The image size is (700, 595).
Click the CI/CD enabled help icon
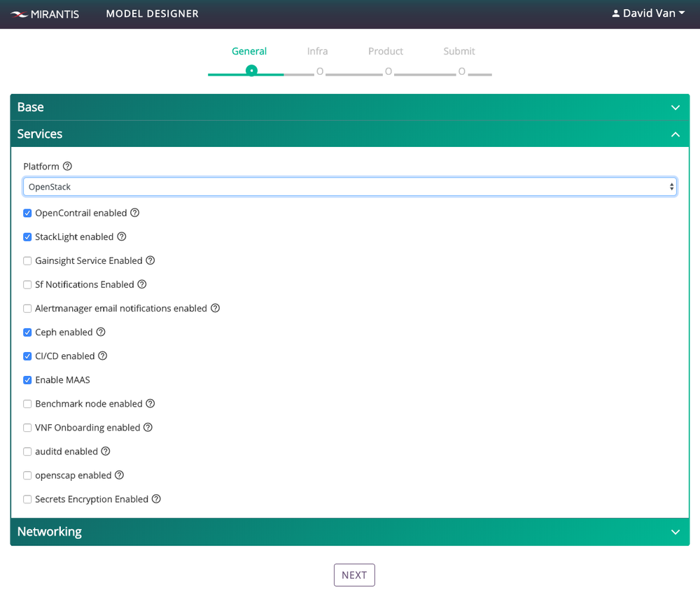tap(103, 356)
